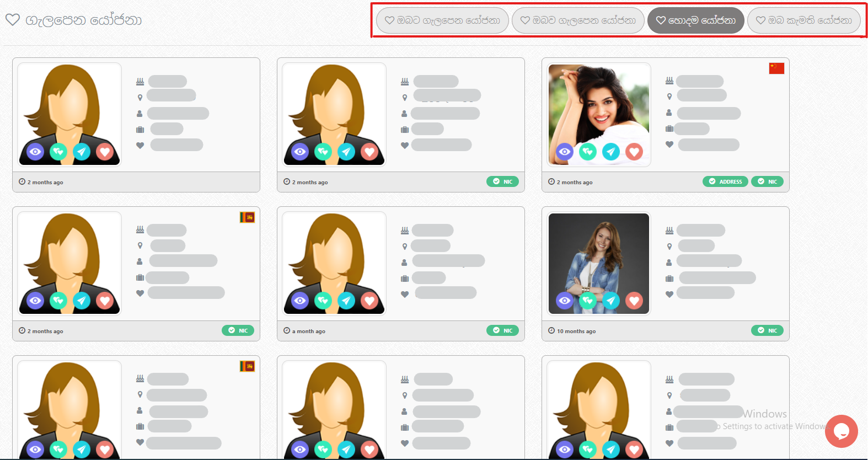Switch to the ඔබට ගැලපෙන යෝජනා tab
Viewport: 868px width, 460px height.
click(442, 20)
